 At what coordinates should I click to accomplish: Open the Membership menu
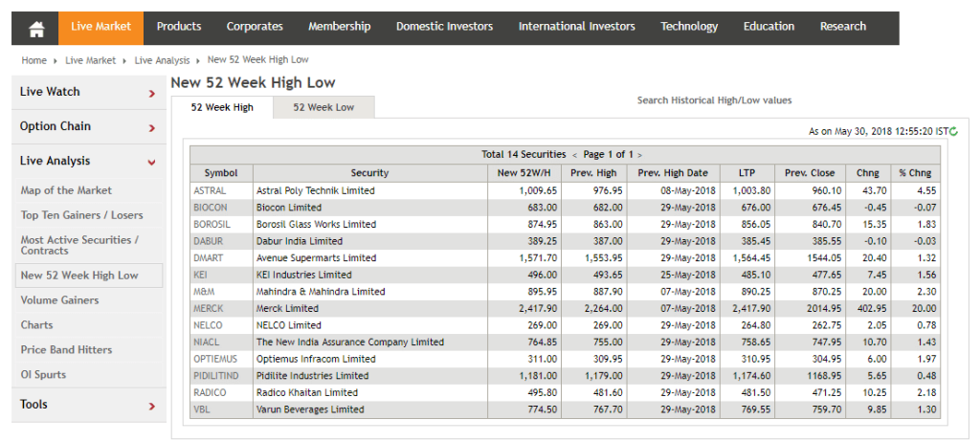(x=340, y=26)
